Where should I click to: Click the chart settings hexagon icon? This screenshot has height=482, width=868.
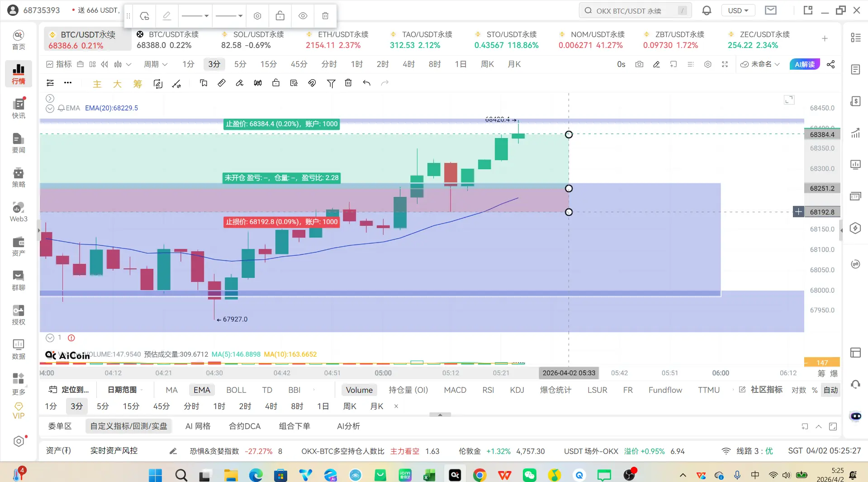(x=708, y=64)
